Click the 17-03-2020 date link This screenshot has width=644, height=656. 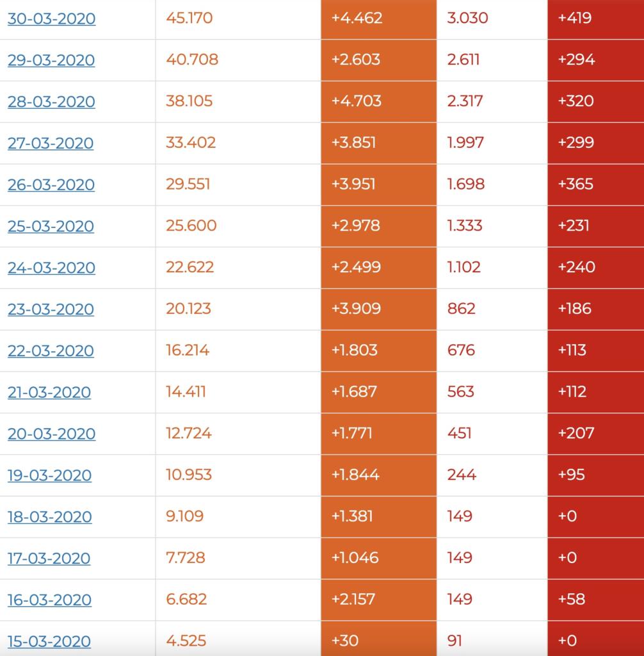click(x=49, y=558)
